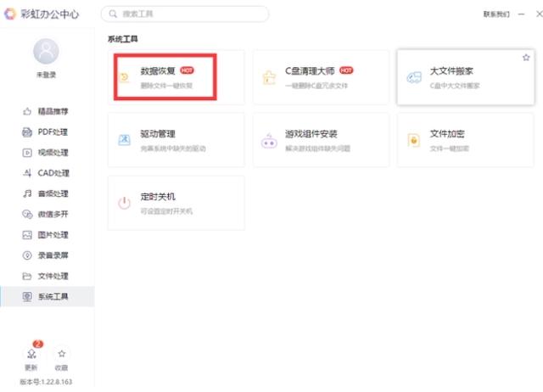Open the 文件加密 encryption tool
The image size is (543, 392).
pos(466,140)
